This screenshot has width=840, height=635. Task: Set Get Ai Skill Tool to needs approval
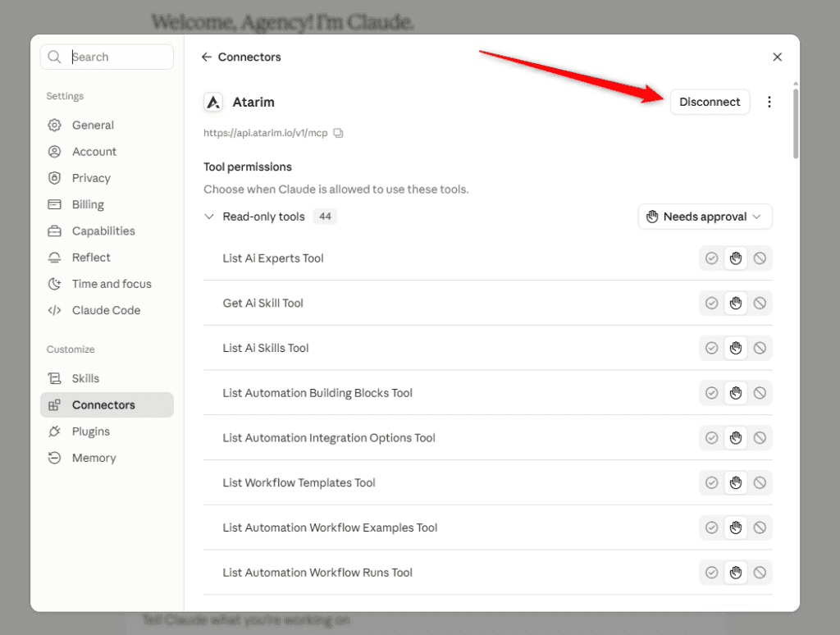click(x=736, y=304)
